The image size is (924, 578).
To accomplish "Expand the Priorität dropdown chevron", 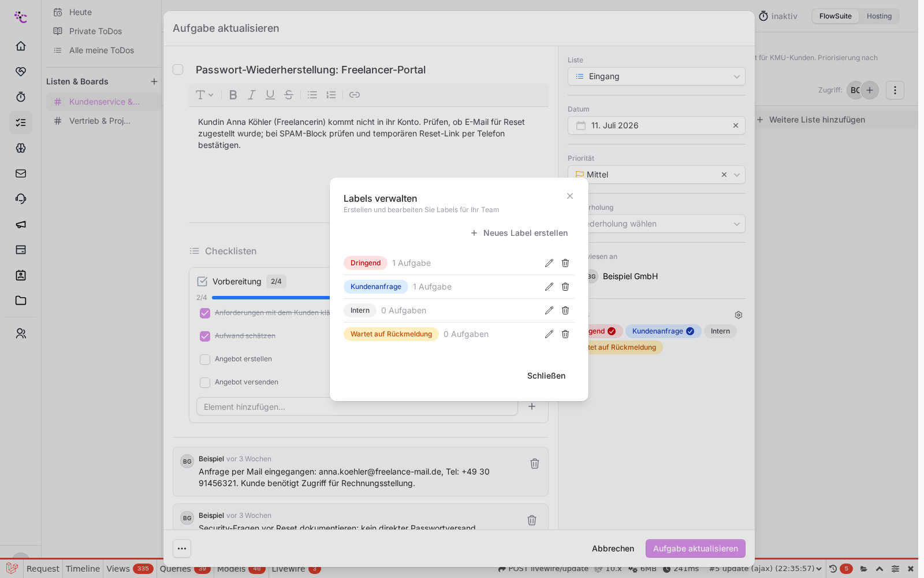I will pyautogui.click(x=737, y=175).
